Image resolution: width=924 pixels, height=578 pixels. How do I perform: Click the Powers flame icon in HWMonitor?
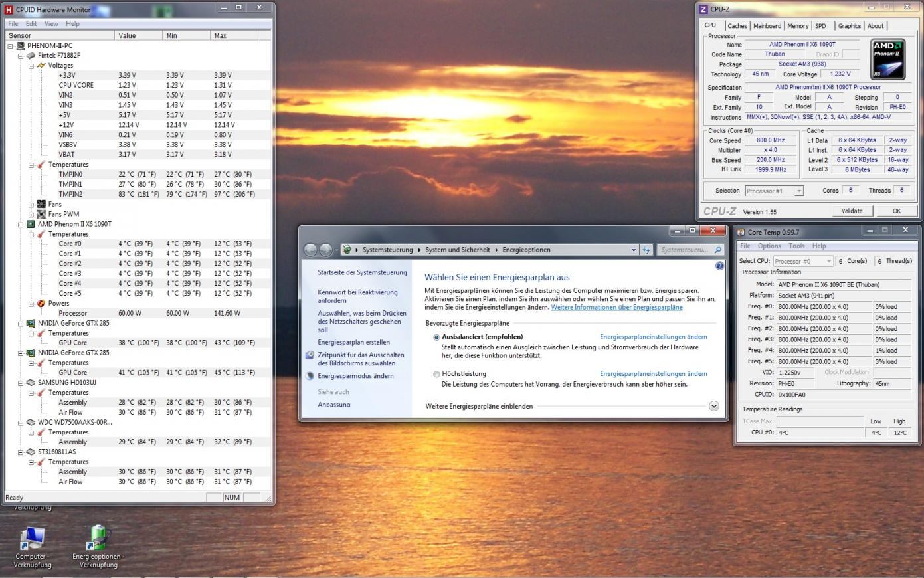tap(41, 303)
